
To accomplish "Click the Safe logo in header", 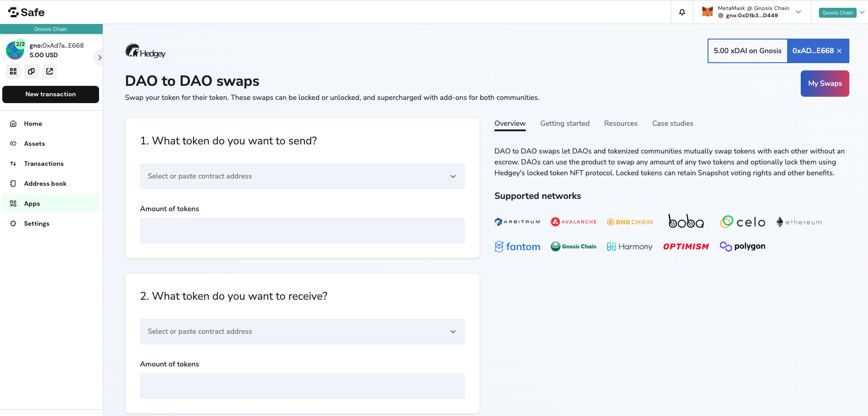I will pyautogui.click(x=26, y=12).
